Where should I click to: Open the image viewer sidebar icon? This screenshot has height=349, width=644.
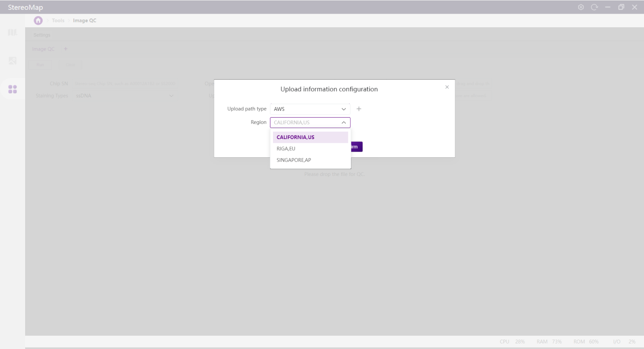click(12, 61)
